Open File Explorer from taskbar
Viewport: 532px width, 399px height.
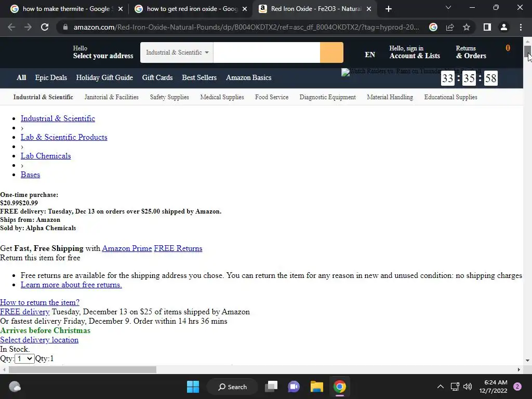(x=316, y=387)
